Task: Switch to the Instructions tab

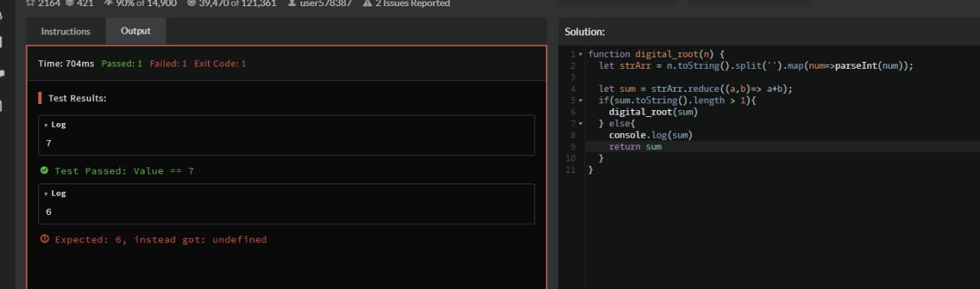Action: (x=65, y=31)
